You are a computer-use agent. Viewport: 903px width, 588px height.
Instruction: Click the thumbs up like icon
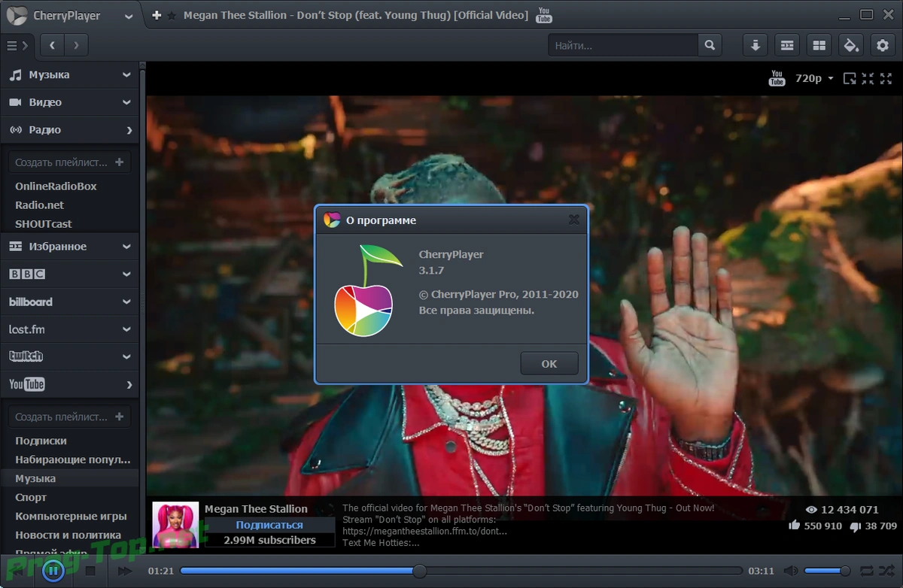(795, 526)
